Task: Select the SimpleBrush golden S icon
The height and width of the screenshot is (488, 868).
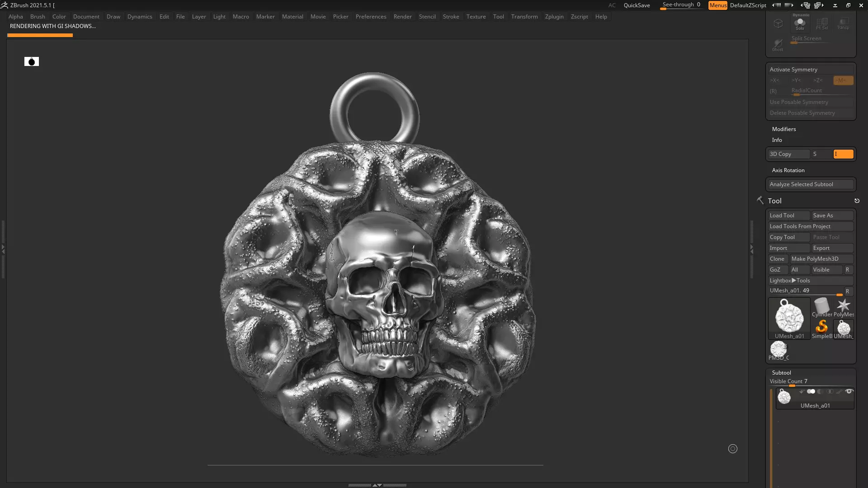Action: (x=822, y=329)
